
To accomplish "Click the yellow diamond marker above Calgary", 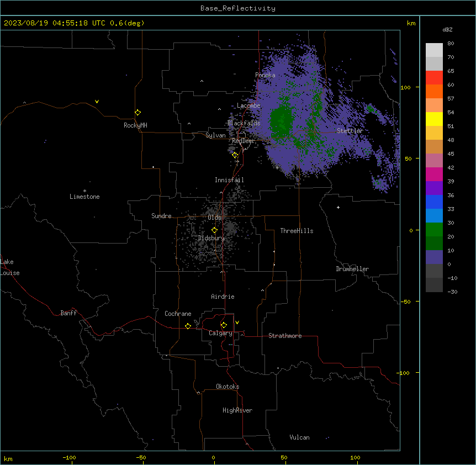I will [x=224, y=325].
